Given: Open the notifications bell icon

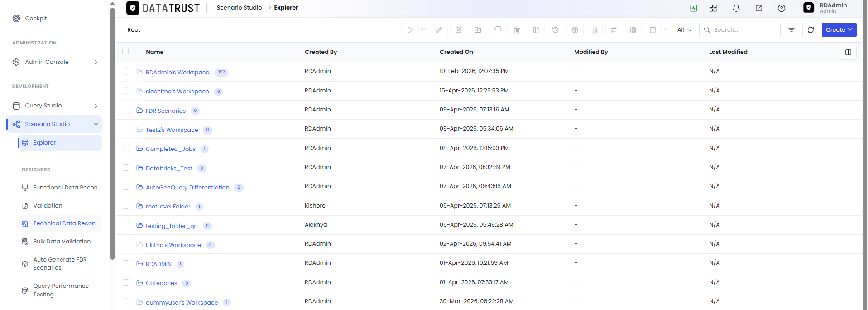Looking at the screenshot, I should 736,8.
